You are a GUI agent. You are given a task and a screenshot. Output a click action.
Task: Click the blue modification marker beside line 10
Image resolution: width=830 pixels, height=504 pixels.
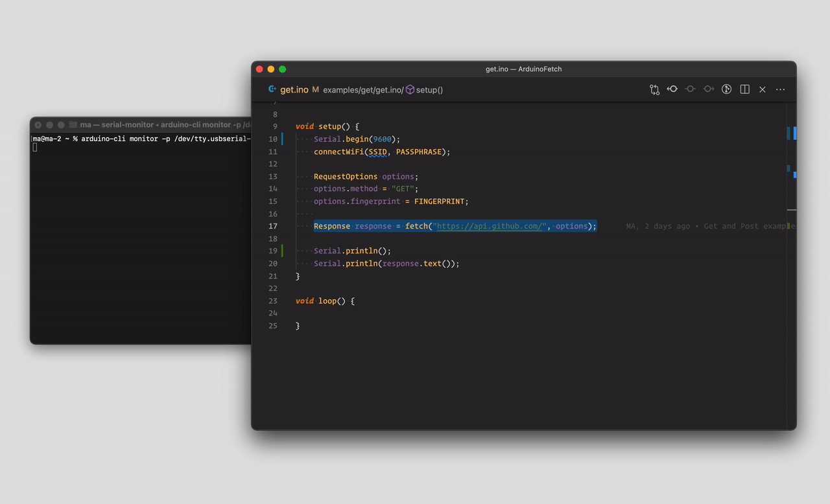282,139
